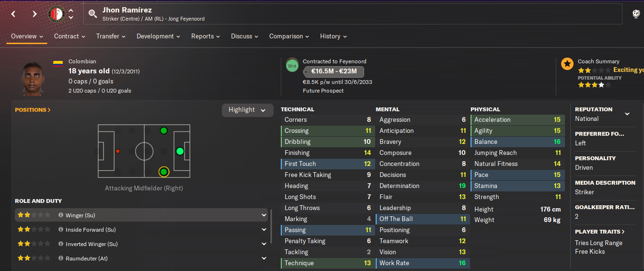Select the striker position dot on pitch
The width and height of the screenshot is (644, 271).
click(x=180, y=151)
